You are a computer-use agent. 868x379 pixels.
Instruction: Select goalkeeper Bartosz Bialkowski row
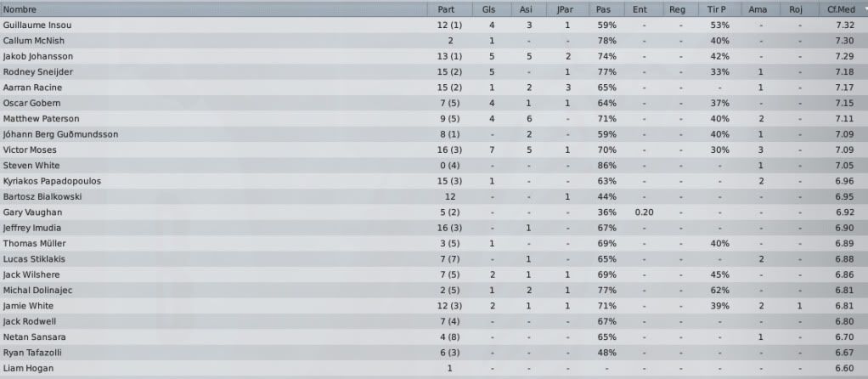coord(434,196)
